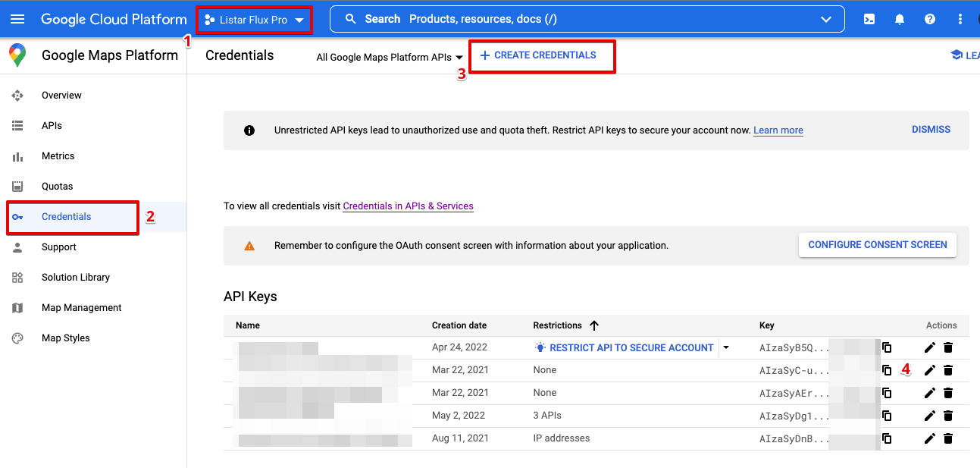Delete the AIzaSyAEr API key
This screenshot has width=980, height=468.
click(x=948, y=393)
